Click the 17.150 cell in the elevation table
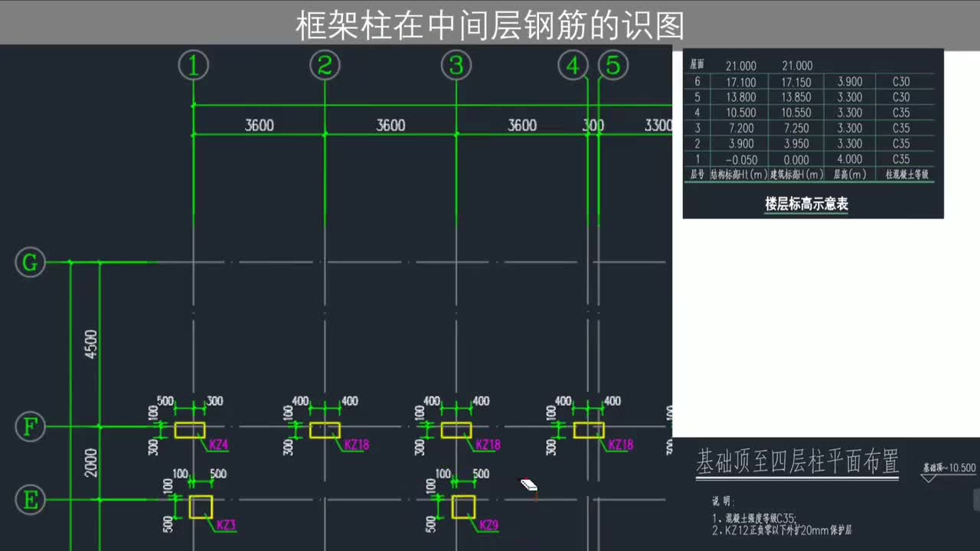 [796, 82]
